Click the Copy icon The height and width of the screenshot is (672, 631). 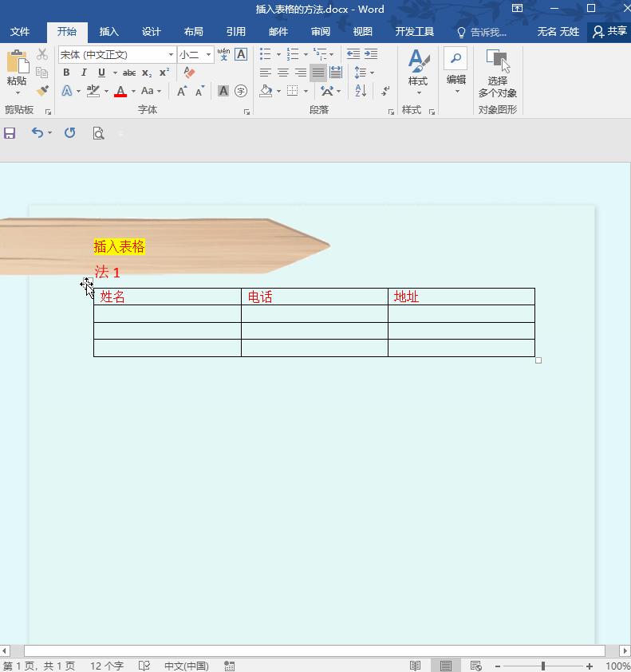42,72
